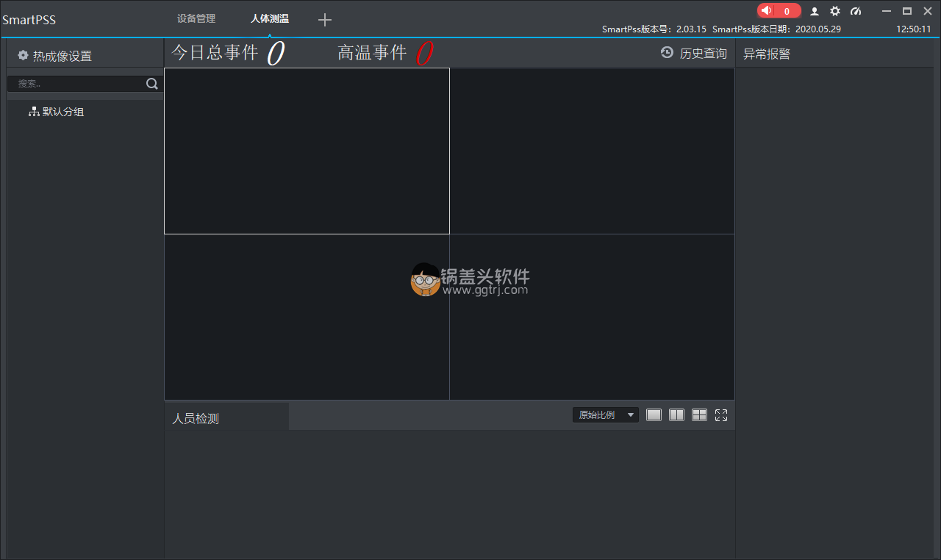Minimize the SmartPSS window
941x560 pixels.
(887, 11)
